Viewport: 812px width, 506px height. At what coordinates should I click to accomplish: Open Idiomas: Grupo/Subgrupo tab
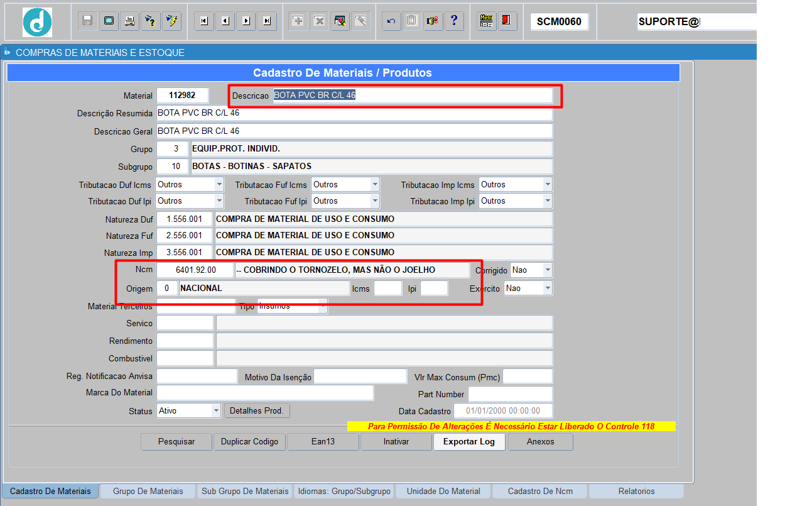coord(344,491)
